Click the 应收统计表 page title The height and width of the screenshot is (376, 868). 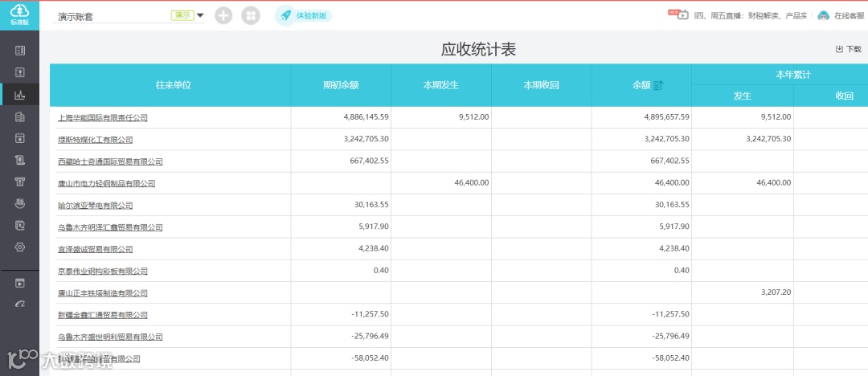[x=479, y=49]
